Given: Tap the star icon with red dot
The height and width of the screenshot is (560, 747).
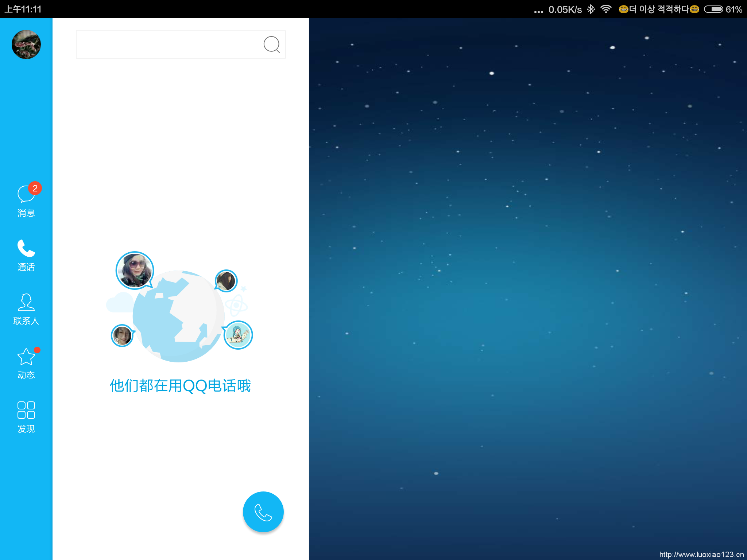Looking at the screenshot, I should 26,357.
